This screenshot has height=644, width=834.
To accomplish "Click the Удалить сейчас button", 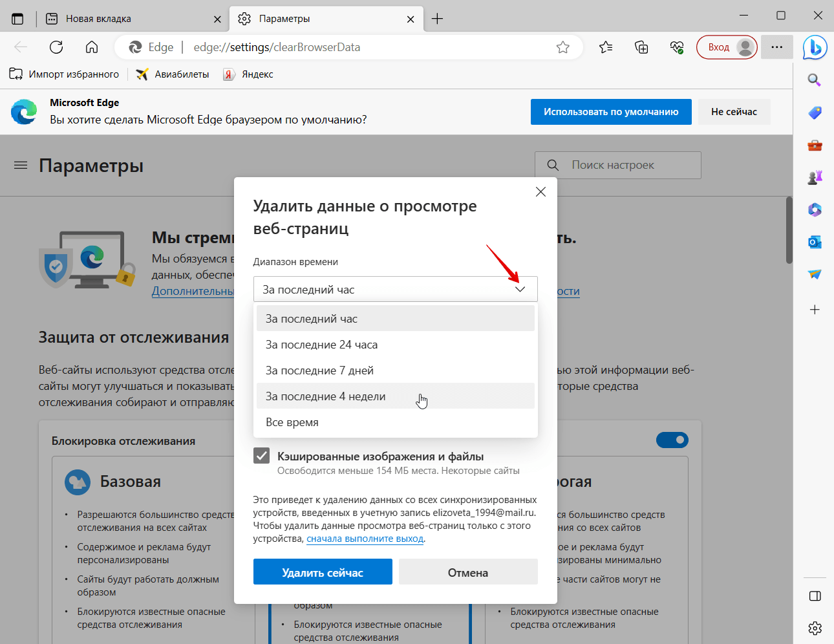I will 323,572.
